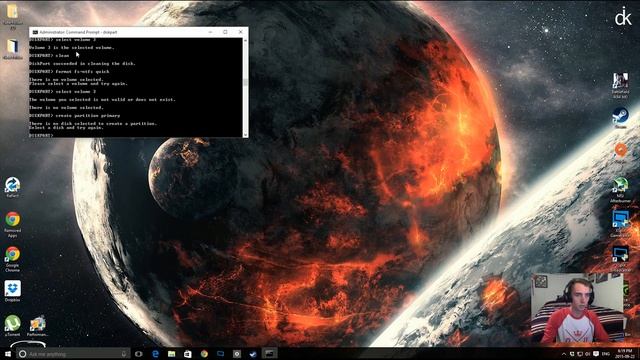The width and height of the screenshot is (640, 360).
Task: Open the Performance desktop shortcut beside uTorrent
Action: tap(37, 326)
